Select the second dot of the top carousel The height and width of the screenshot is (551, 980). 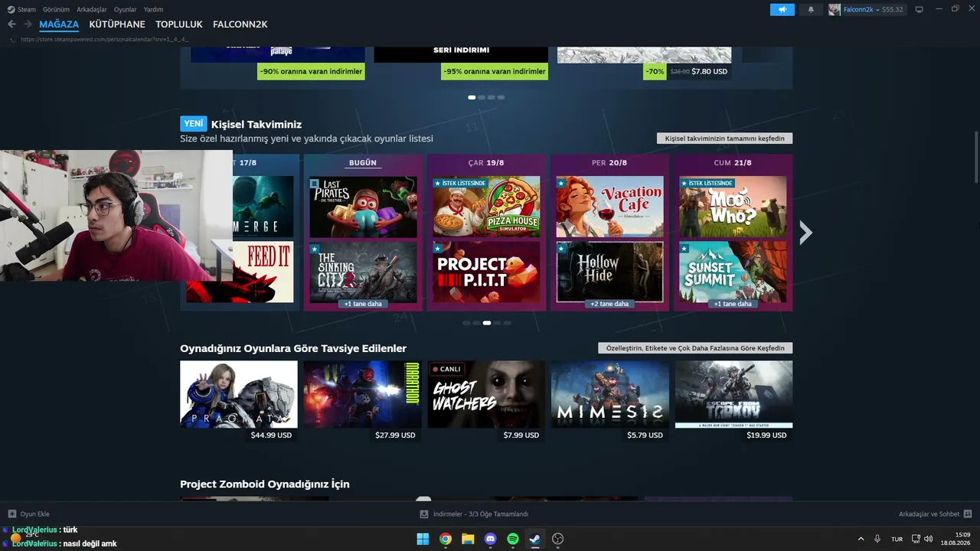[x=482, y=97]
